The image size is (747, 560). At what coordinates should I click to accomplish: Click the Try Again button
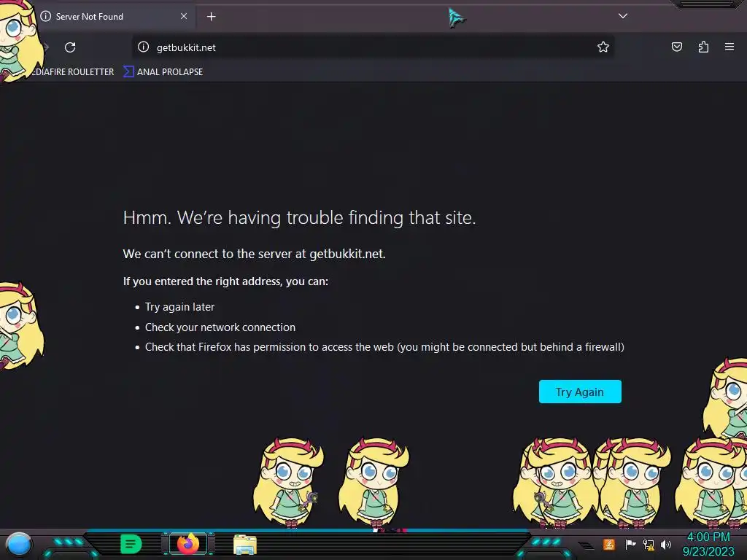click(x=580, y=392)
